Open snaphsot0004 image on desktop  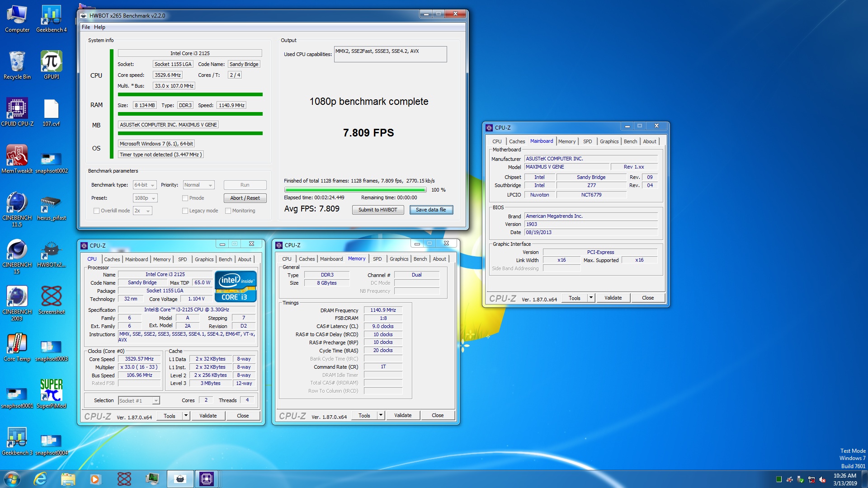click(52, 444)
